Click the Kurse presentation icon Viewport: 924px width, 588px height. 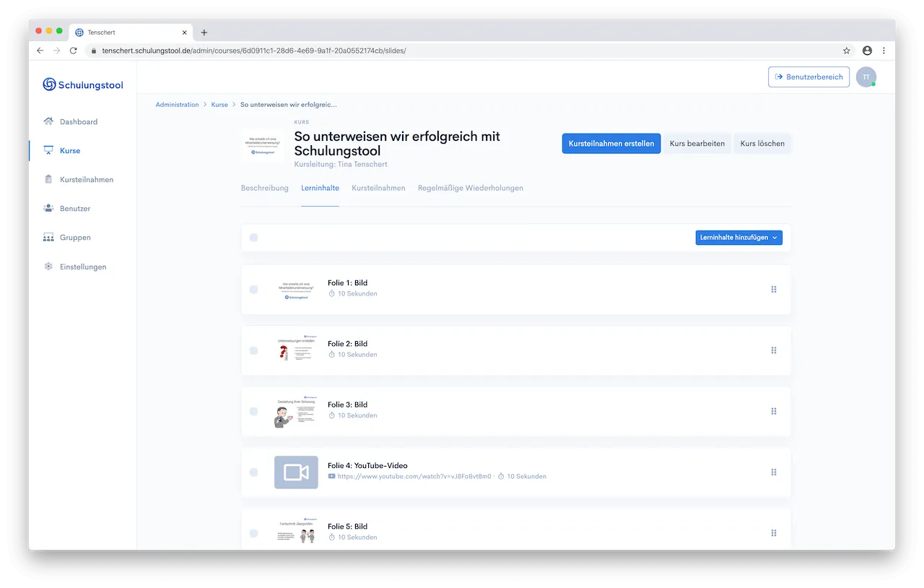coord(48,150)
